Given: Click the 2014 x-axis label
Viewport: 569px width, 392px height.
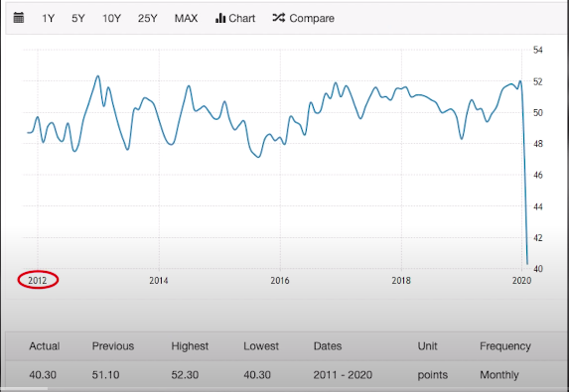Looking at the screenshot, I should tap(159, 280).
